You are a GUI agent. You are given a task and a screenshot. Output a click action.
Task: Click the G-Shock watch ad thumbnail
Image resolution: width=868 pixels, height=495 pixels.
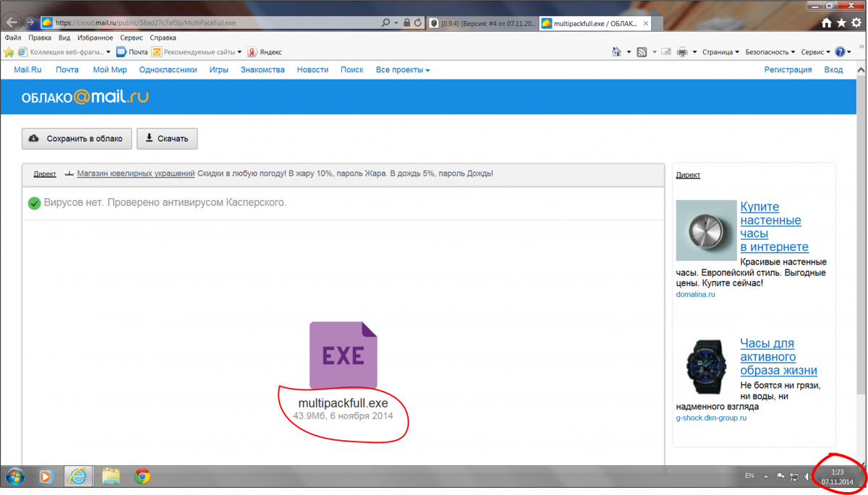point(705,366)
